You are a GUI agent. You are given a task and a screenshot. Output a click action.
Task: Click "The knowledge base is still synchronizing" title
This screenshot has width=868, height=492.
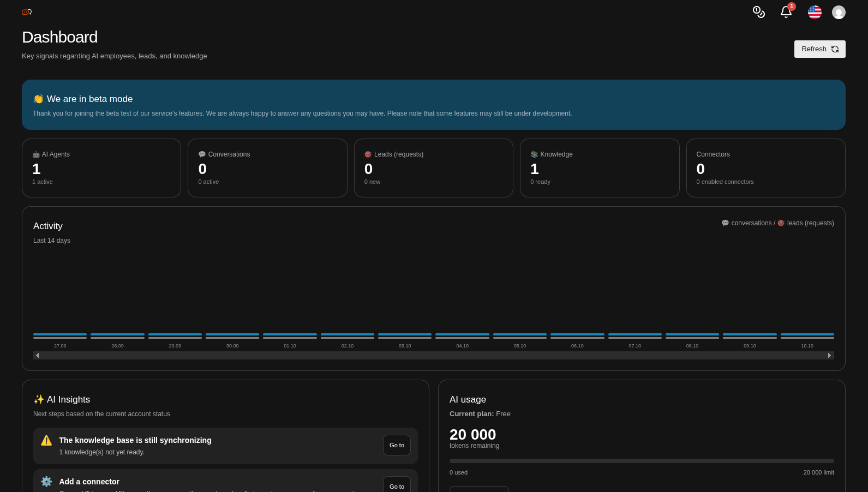click(x=135, y=440)
